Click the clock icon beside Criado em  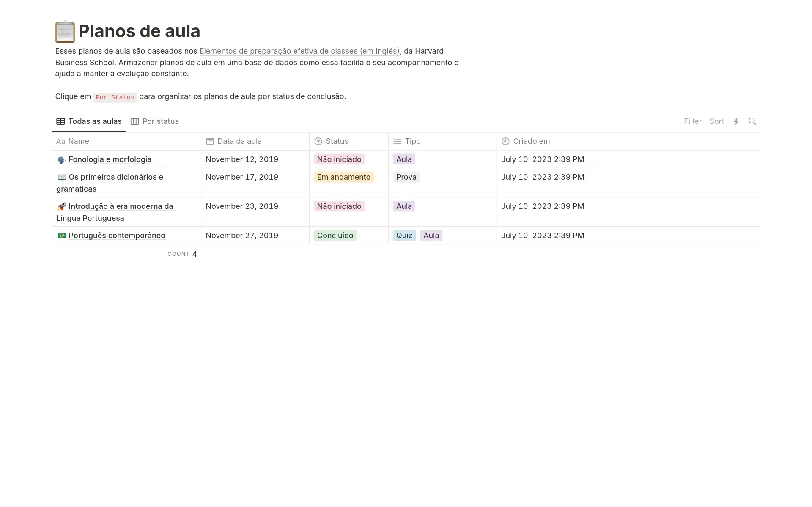point(505,141)
